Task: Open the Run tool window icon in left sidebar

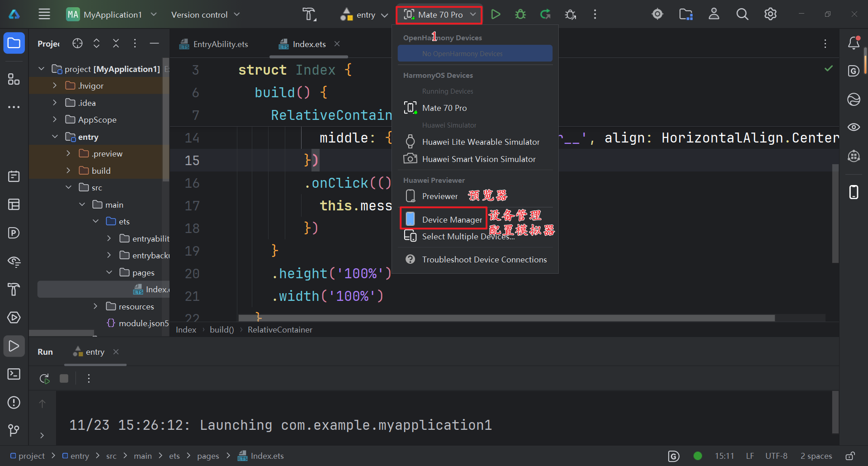Action: point(14,346)
